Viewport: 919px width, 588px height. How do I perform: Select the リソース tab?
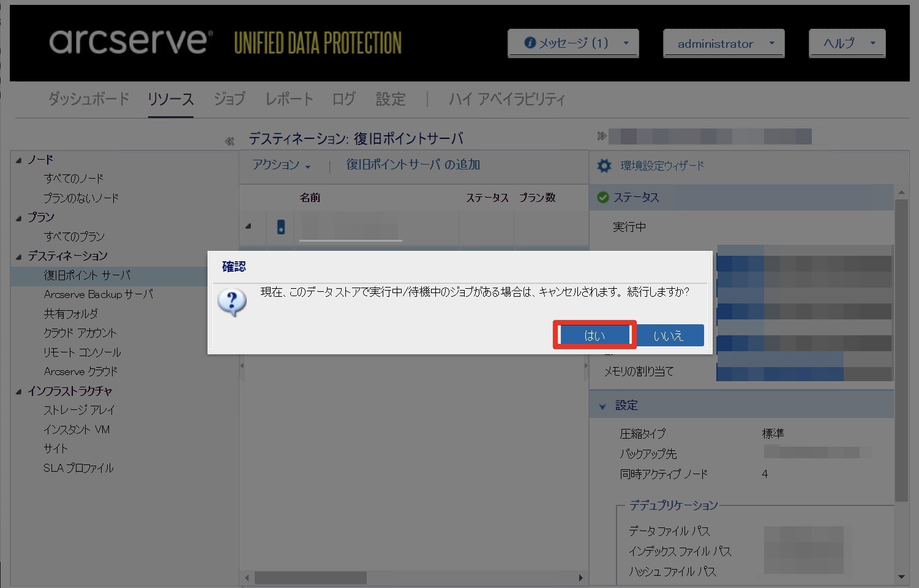[170, 99]
